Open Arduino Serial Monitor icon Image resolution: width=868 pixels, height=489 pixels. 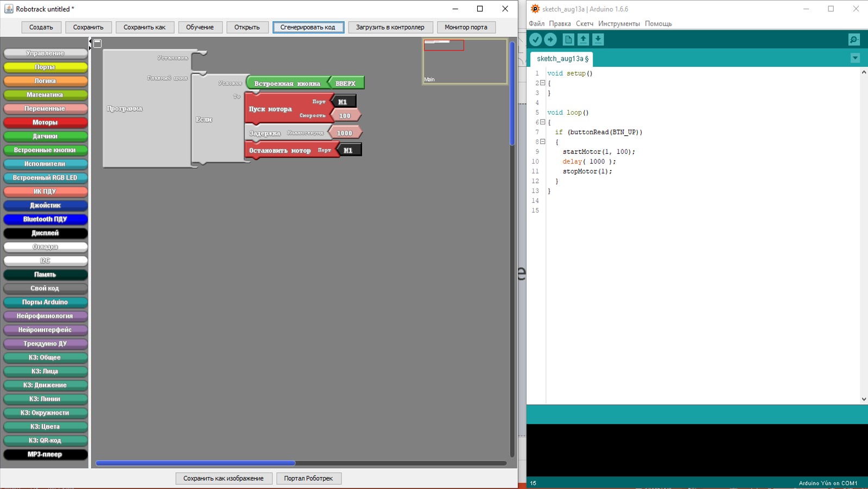854,40
